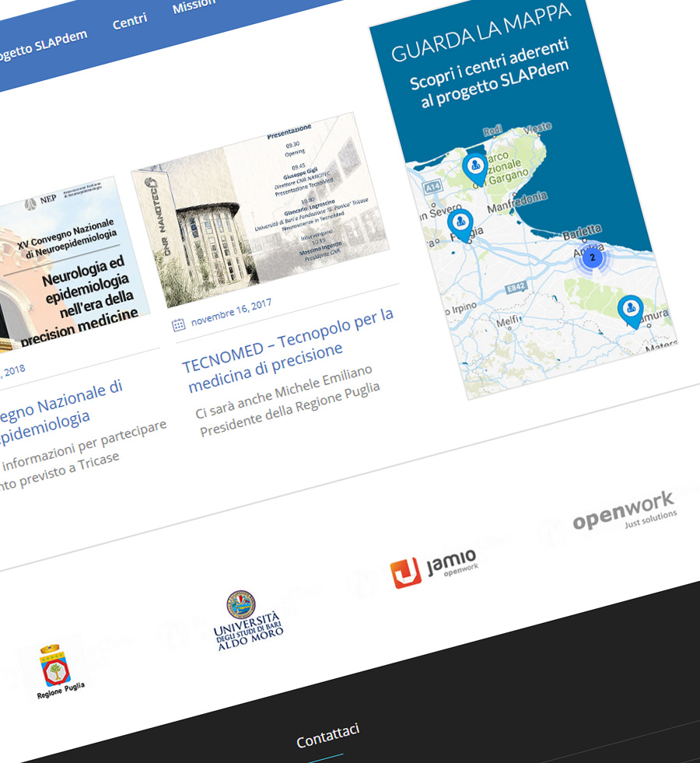
Task: Open the NEP Neuroepidemiologia convention thumbnail
Action: pos(73,264)
